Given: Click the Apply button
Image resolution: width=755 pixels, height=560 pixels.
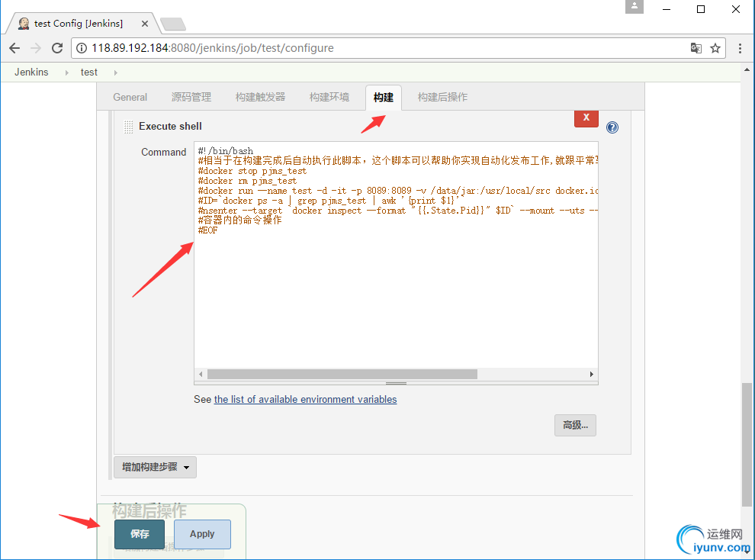Looking at the screenshot, I should (202, 534).
